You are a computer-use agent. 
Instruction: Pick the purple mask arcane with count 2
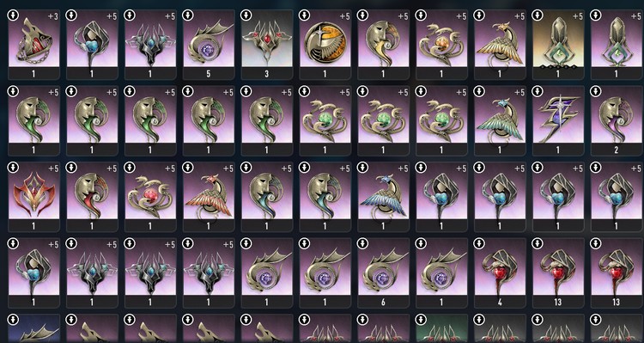click(x=616, y=120)
